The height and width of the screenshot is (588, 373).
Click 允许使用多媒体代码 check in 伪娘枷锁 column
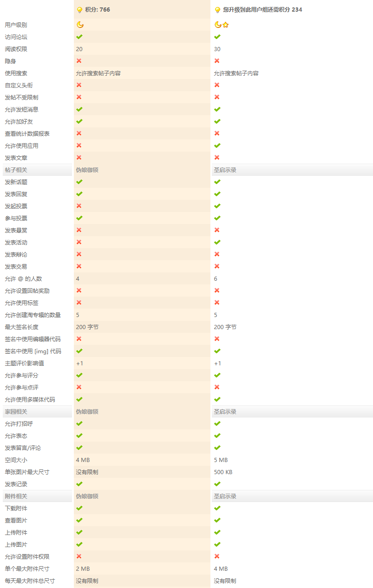click(x=79, y=399)
